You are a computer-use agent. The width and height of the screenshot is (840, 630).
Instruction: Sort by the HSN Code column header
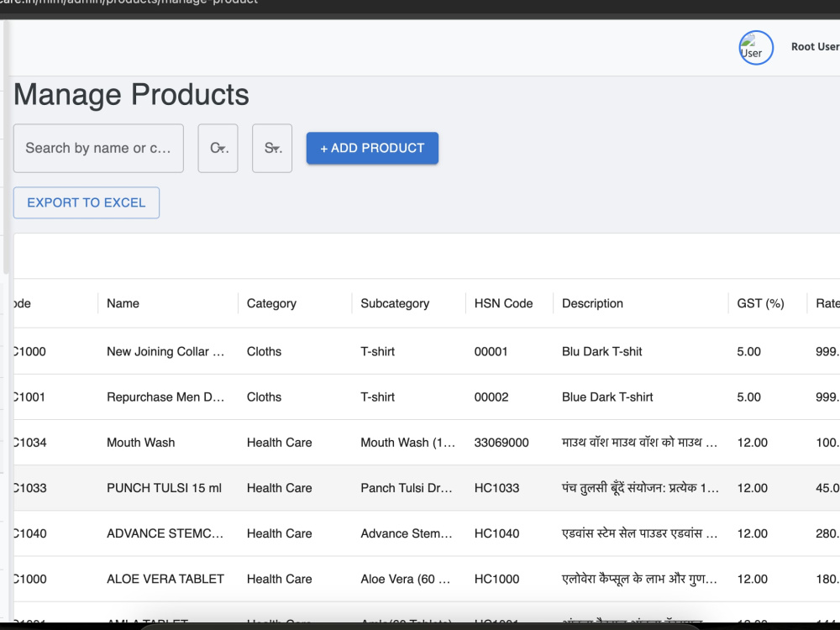(503, 303)
